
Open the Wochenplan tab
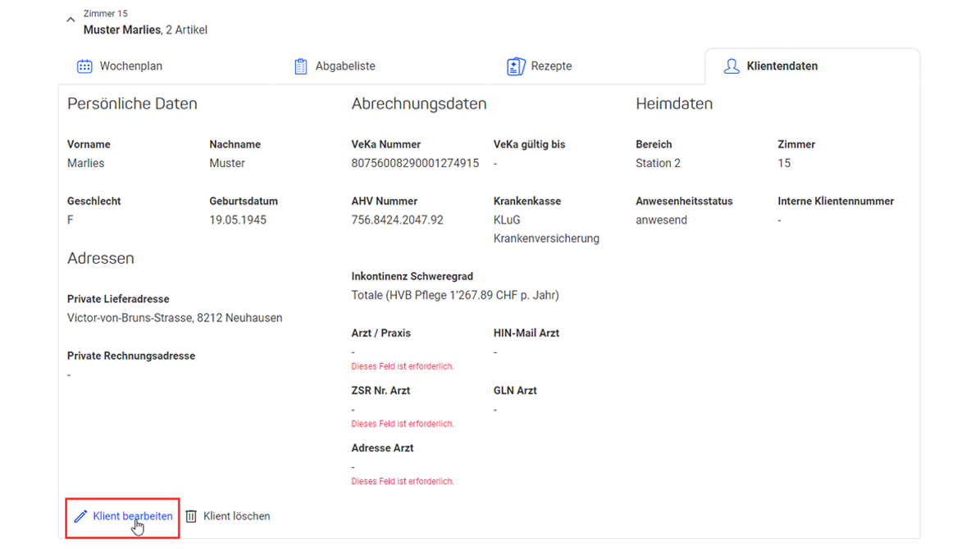pos(120,66)
